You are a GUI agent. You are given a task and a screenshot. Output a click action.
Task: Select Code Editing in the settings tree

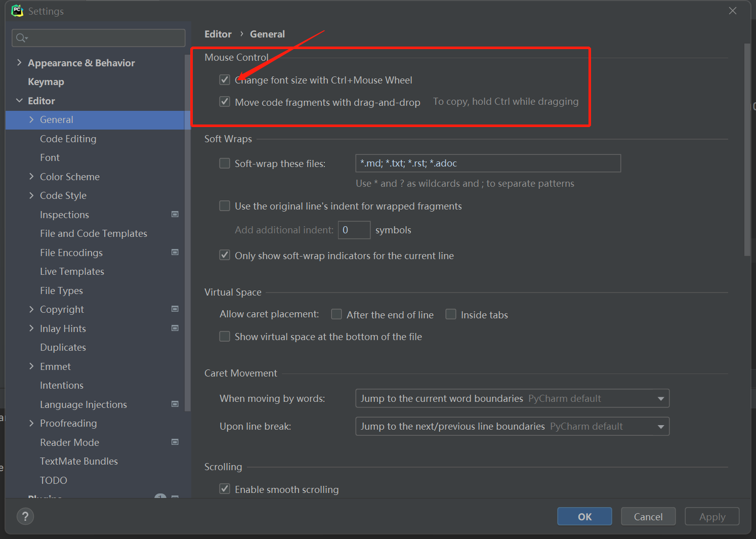[68, 139]
